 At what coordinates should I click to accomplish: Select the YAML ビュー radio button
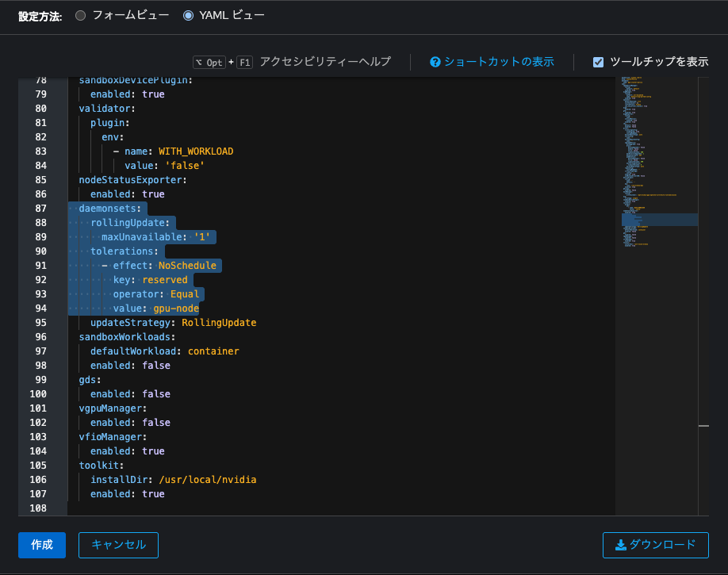[x=188, y=15]
